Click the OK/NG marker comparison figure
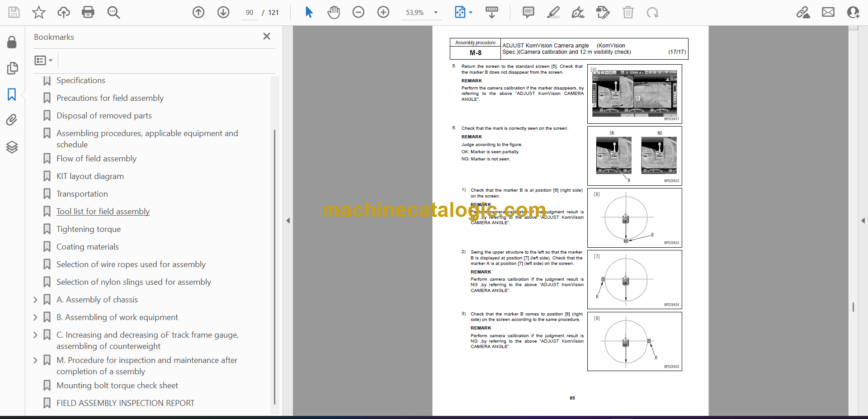This screenshot has width=868, height=419. click(x=634, y=156)
